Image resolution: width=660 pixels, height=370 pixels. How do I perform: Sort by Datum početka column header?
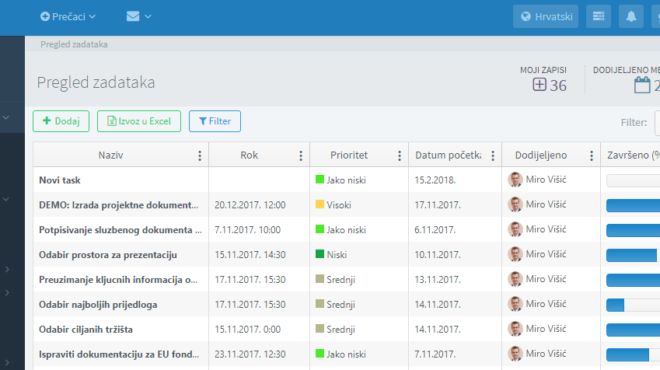click(x=448, y=155)
